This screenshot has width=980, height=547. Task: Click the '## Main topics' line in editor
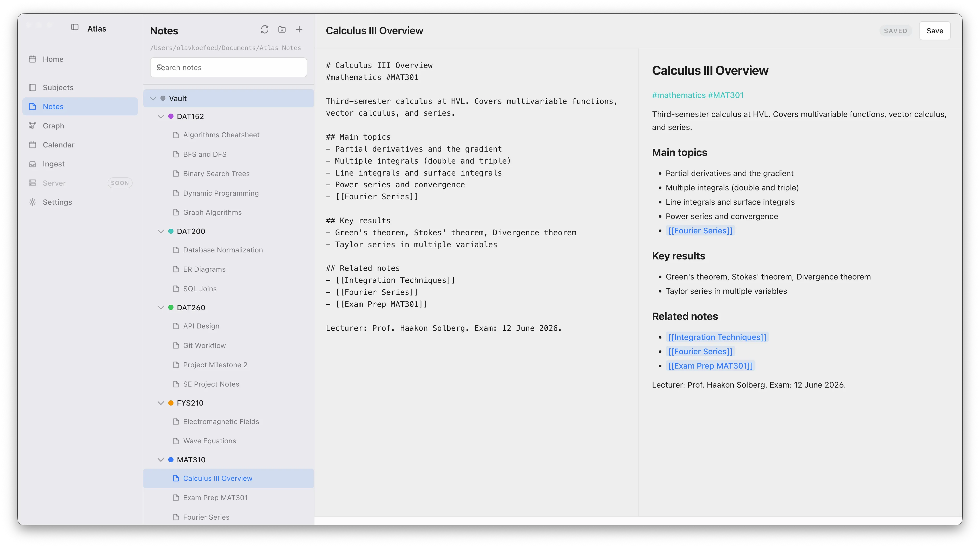358,137
